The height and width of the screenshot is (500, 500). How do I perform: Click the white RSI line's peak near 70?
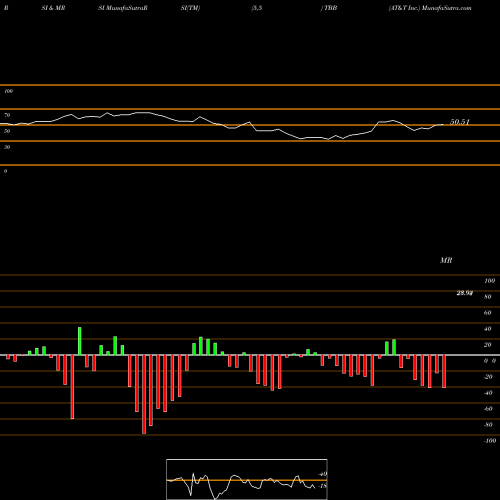point(107,113)
